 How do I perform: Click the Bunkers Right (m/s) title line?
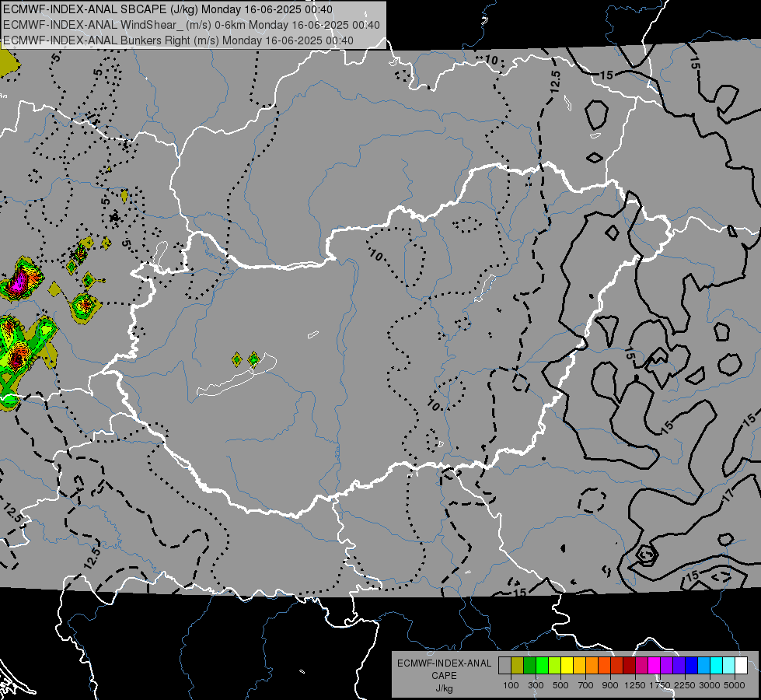pos(178,40)
